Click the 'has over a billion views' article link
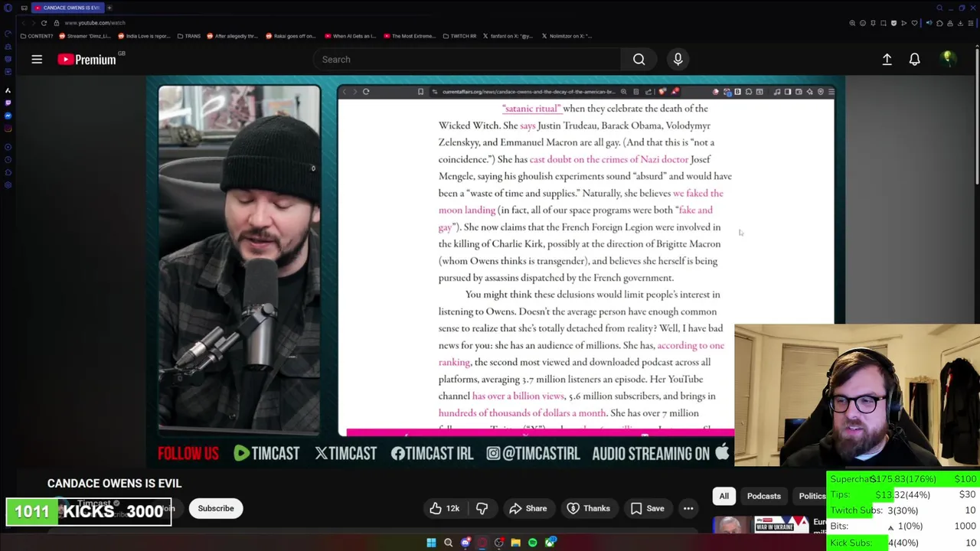This screenshot has width=980, height=551. [x=518, y=396]
